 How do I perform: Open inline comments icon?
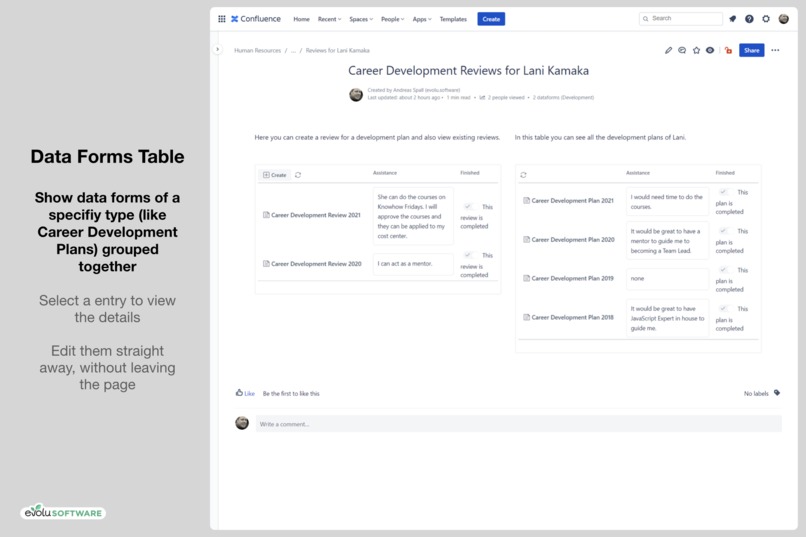tap(682, 50)
